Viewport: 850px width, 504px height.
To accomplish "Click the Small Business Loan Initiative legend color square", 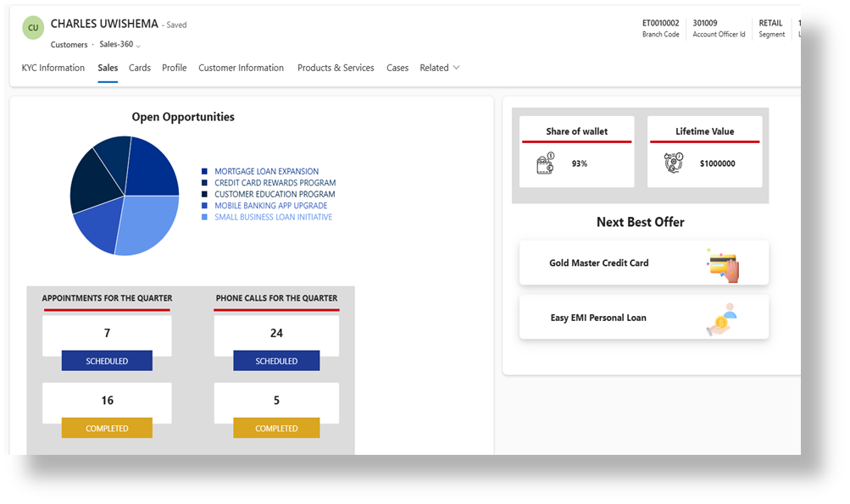I will tap(203, 217).
